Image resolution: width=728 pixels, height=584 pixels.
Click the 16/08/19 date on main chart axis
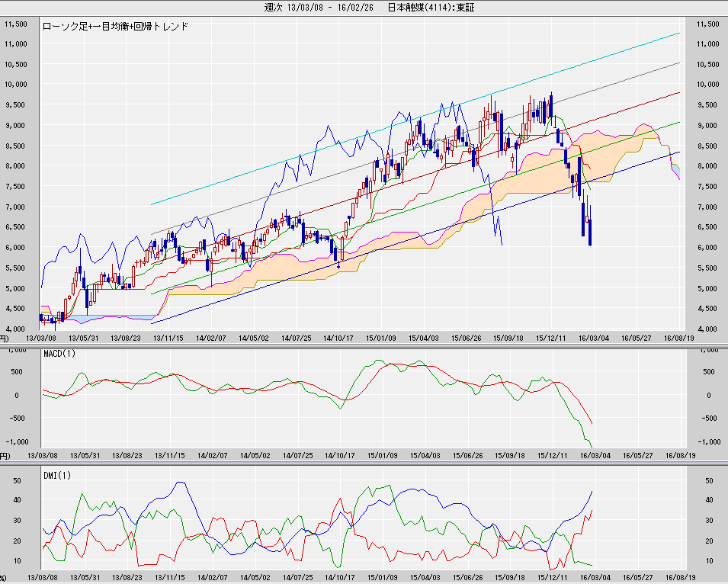tap(678, 337)
